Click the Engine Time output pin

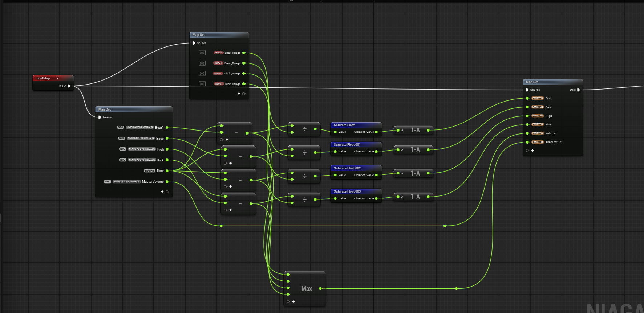[167, 171]
